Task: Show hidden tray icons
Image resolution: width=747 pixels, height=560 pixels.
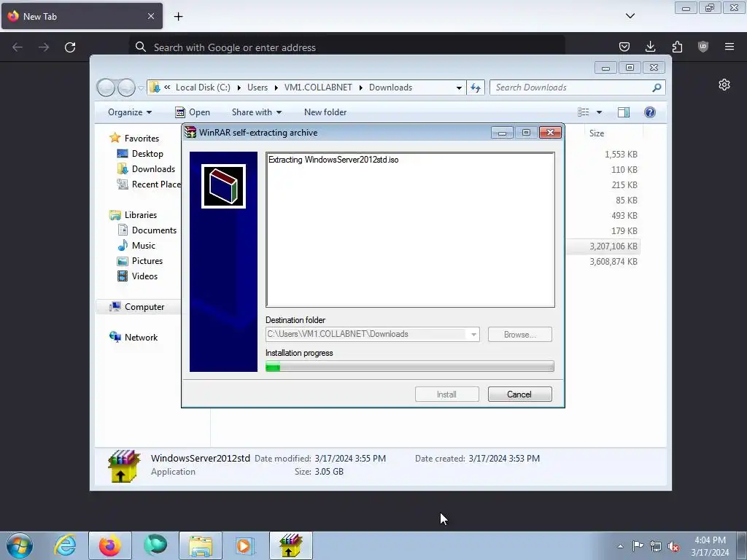Action: coord(620,546)
